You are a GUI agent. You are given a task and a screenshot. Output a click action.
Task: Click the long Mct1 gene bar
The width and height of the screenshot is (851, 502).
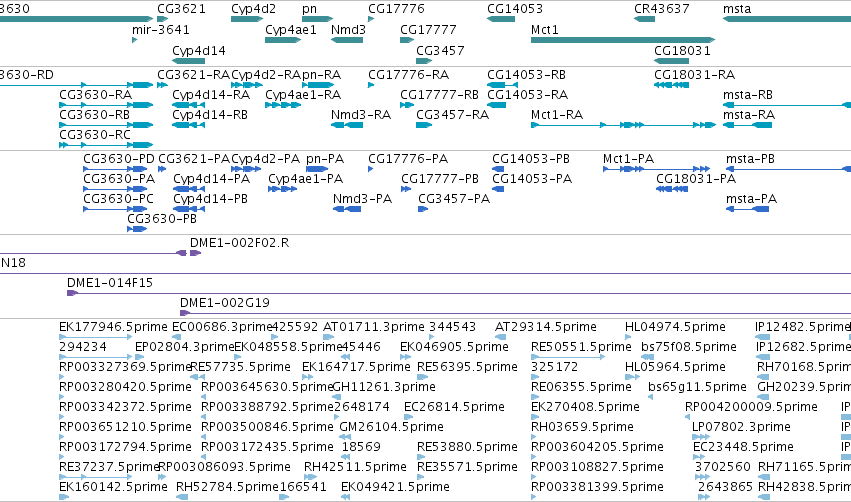[623, 40]
